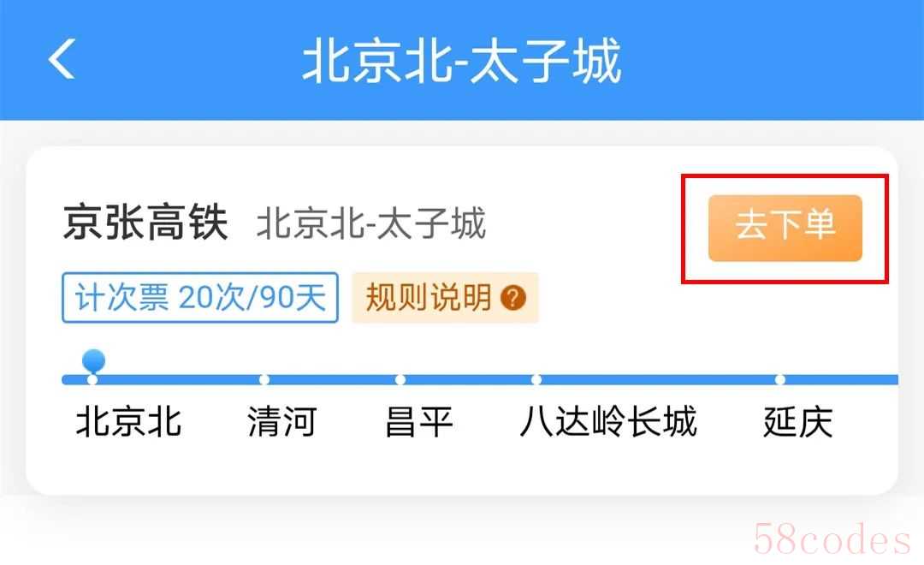
Task: Click the 八达岭长城 stop dot on line
Action: pos(536,379)
